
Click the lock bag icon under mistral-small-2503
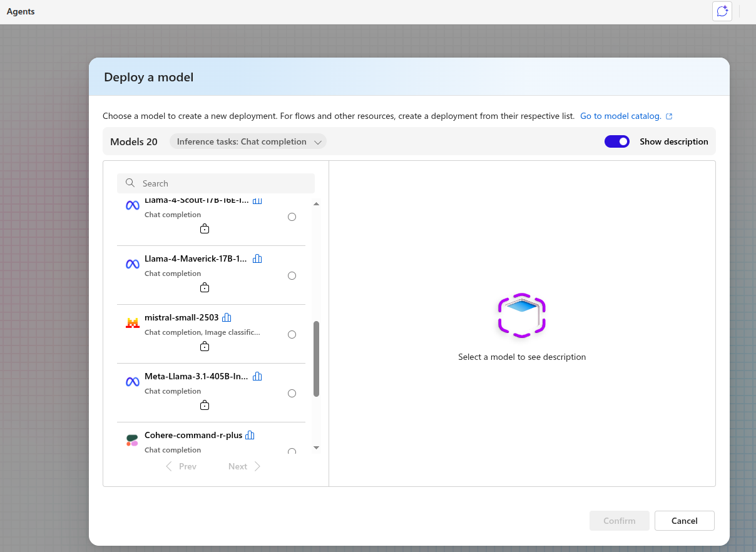[x=205, y=347]
